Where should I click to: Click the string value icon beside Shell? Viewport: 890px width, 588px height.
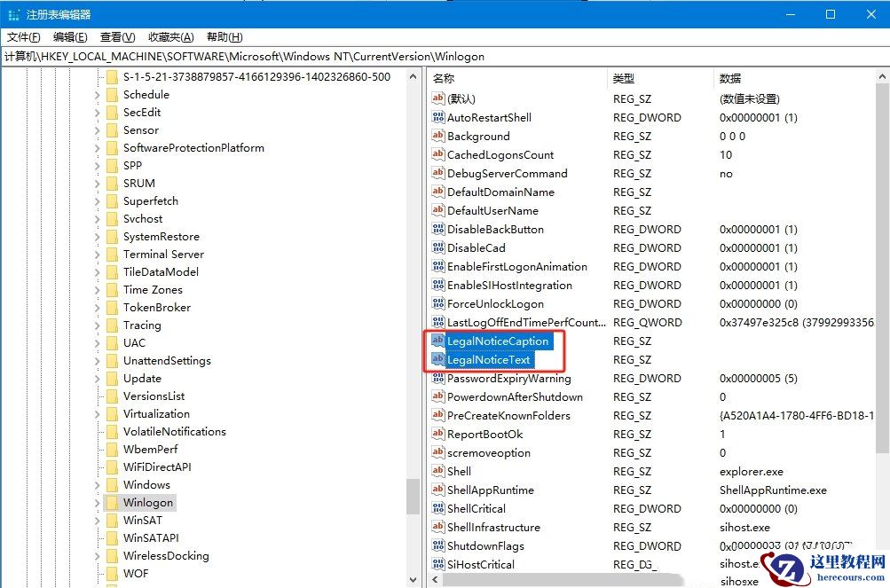click(x=437, y=471)
